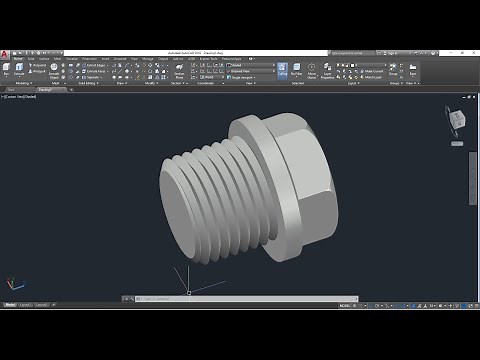Open the Unsaved View dropdown
The height and width of the screenshot is (360, 480).
[x=251, y=71]
